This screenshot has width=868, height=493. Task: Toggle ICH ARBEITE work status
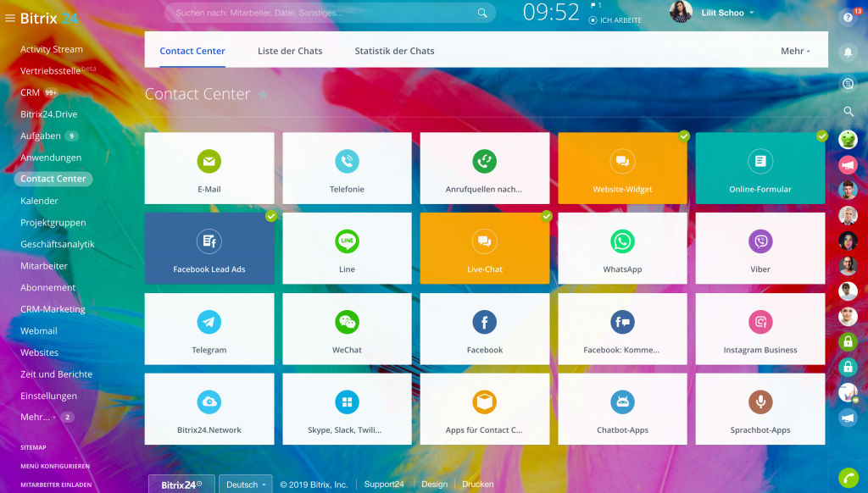(x=615, y=20)
